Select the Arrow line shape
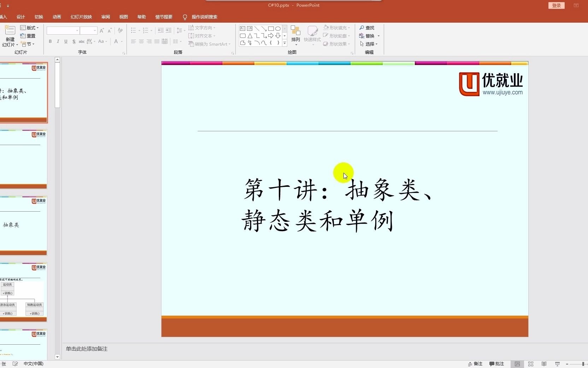 (264, 29)
